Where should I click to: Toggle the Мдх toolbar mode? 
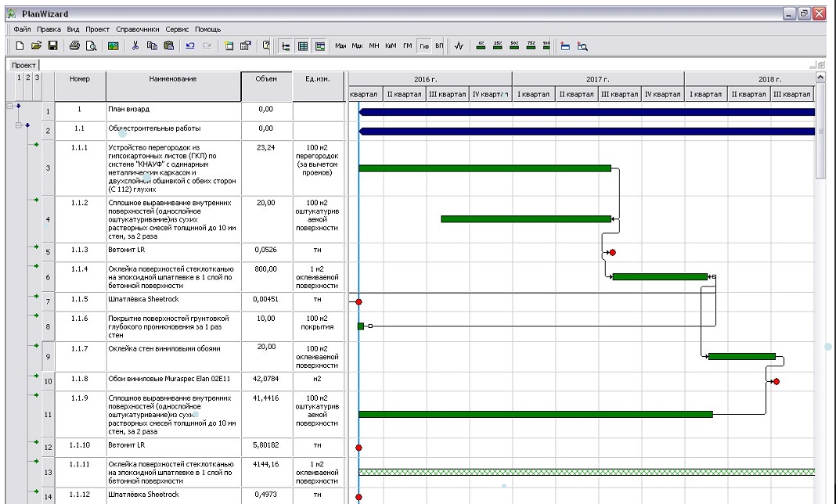[357, 46]
